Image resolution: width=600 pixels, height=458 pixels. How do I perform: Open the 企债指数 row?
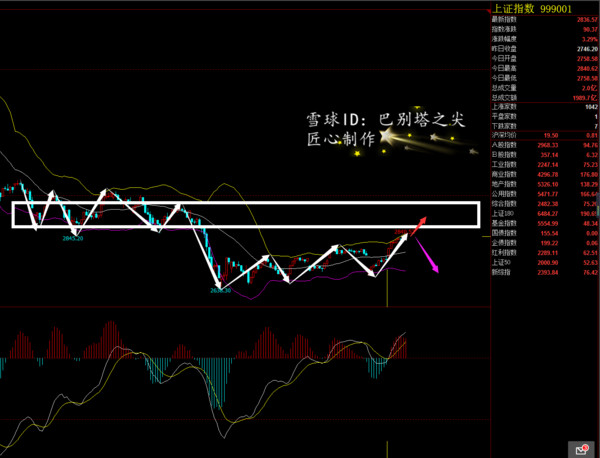(545, 243)
